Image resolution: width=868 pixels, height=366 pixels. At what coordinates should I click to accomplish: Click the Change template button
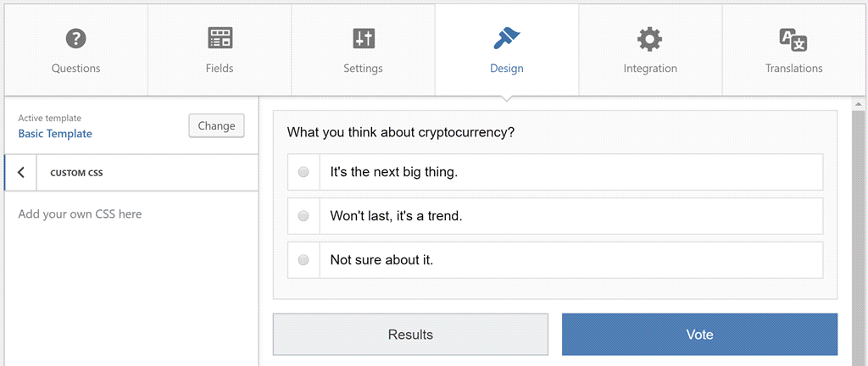[x=216, y=126]
